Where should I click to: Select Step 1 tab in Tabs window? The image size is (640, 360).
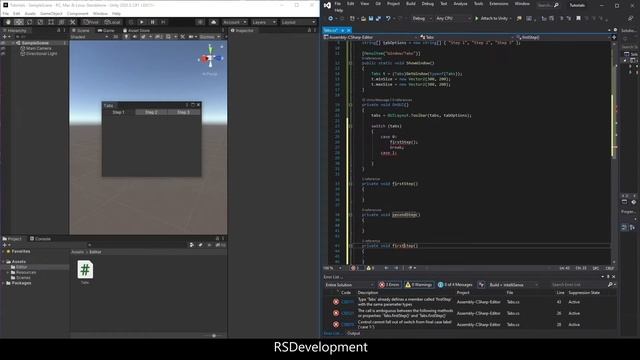(118, 112)
